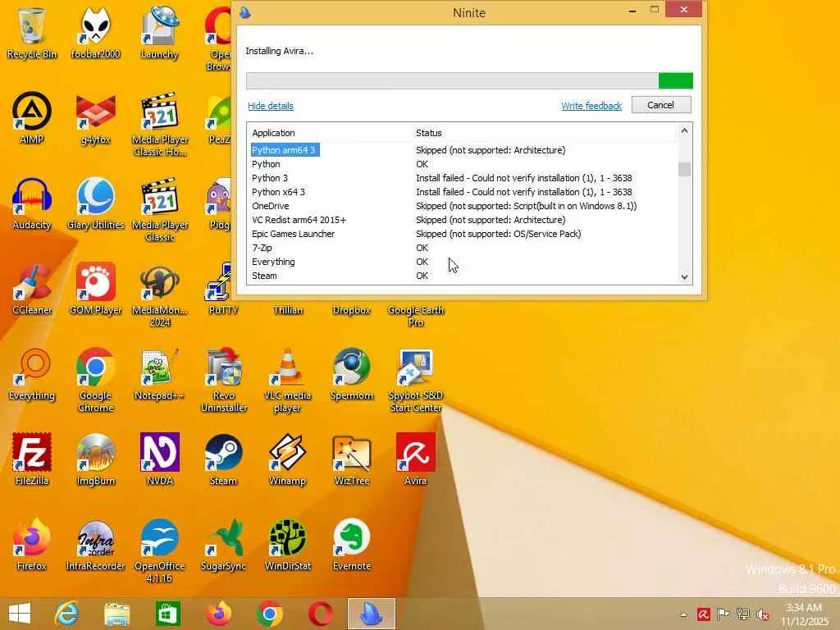Click the Hide details link in Ninite
Screen dimensions: 840x630
point(271,106)
